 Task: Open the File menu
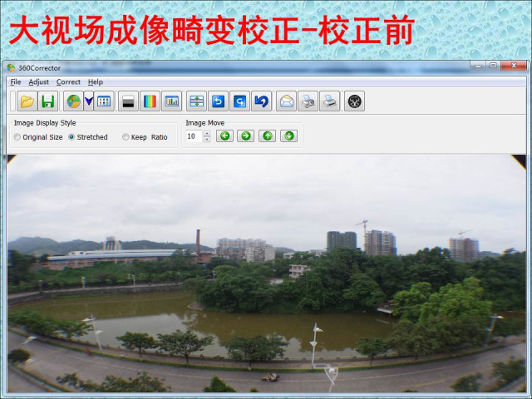pyautogui.click(x=16, y=82)
